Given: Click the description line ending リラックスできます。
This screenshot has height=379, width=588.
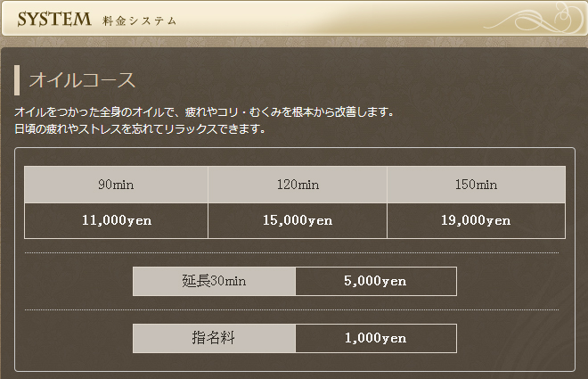Looking at the screenshot, I should tap(140, 128).
